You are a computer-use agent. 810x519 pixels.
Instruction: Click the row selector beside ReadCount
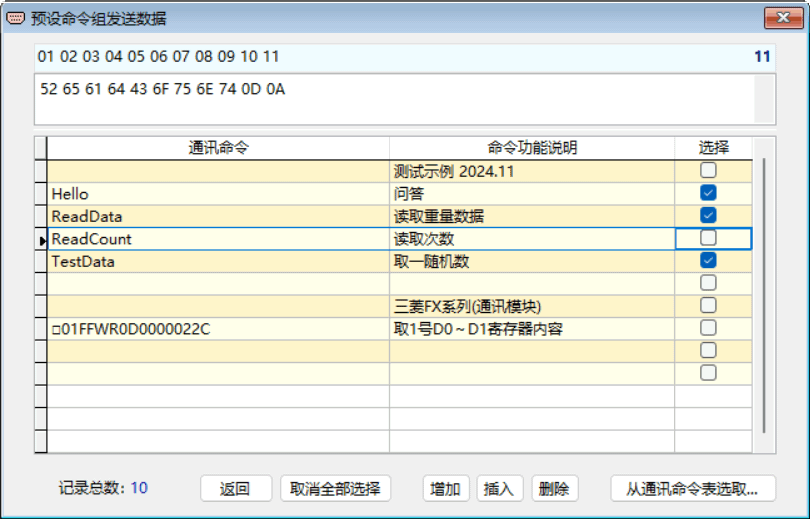pyautogui.click(x=41, y=239)
